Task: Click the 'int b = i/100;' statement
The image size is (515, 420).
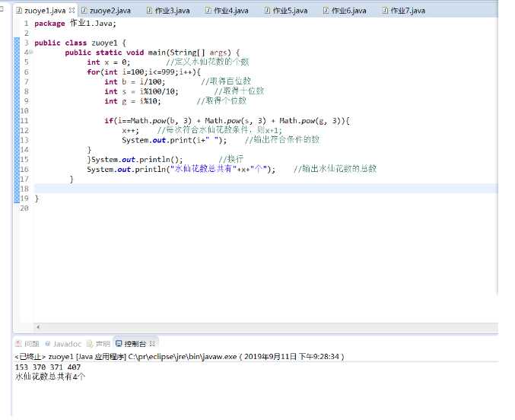Action: [135, 81]
